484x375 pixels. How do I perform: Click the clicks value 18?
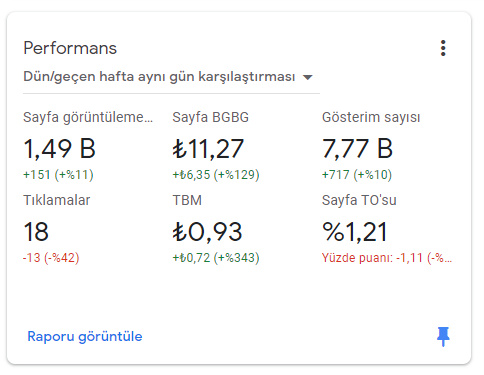36,232
